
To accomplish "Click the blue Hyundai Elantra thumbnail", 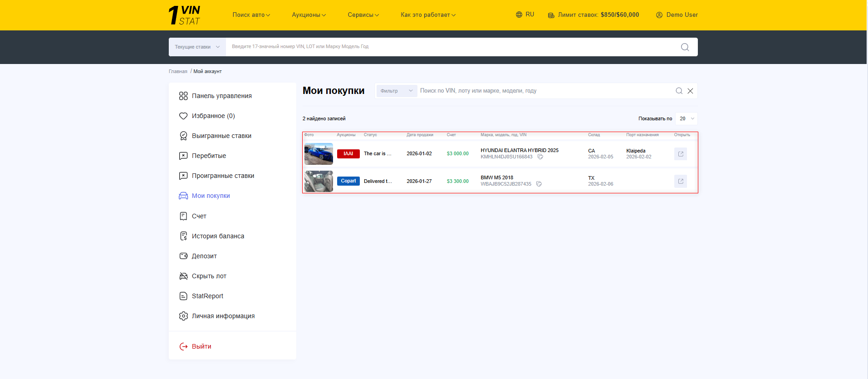I will tap(319, 154).
